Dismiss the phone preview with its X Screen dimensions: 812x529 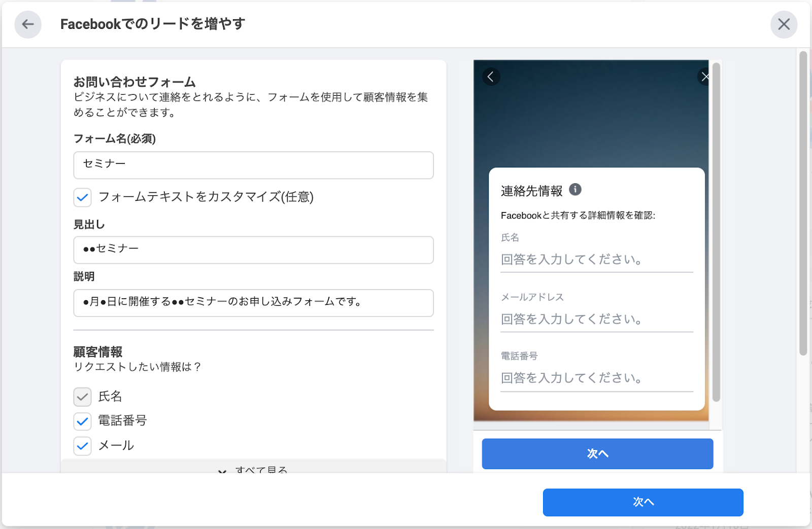tap(704, 77)
